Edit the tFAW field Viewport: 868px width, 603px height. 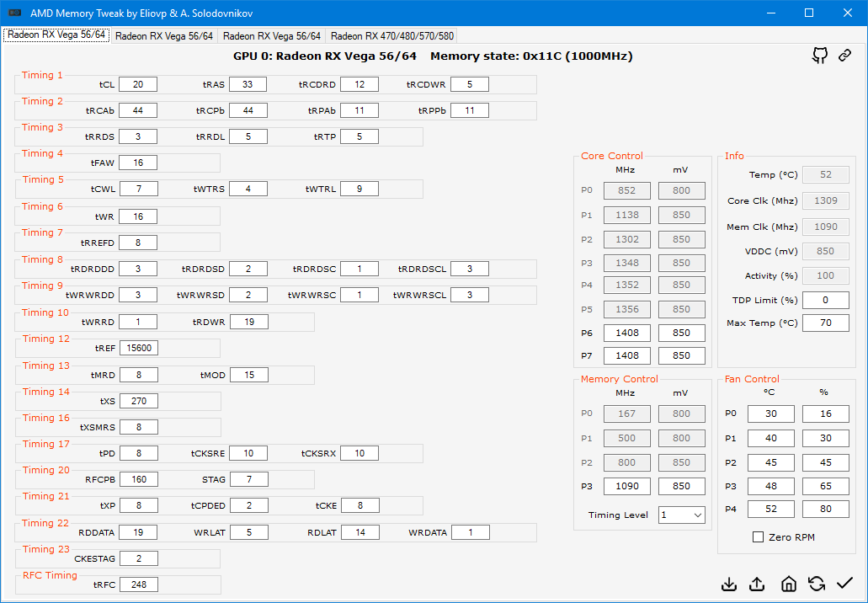pyautogui.click(x=138, y=163)
